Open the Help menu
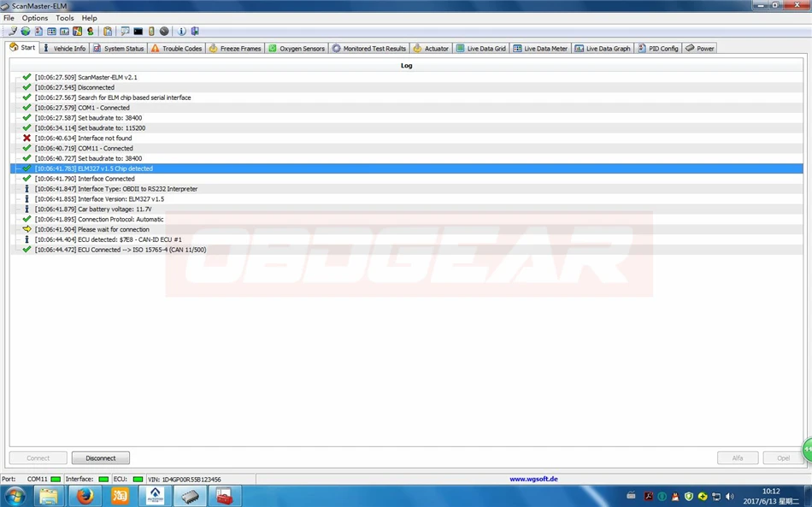This screenshot has width=812, height=507. [89, 18]
